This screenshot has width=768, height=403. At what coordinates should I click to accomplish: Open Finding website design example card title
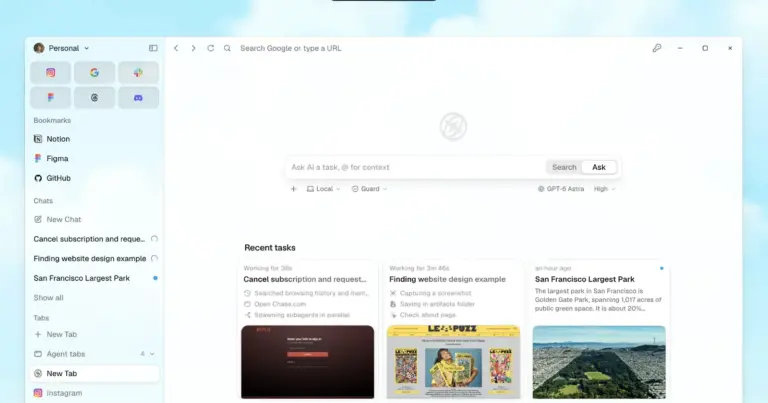click(447, 279)
